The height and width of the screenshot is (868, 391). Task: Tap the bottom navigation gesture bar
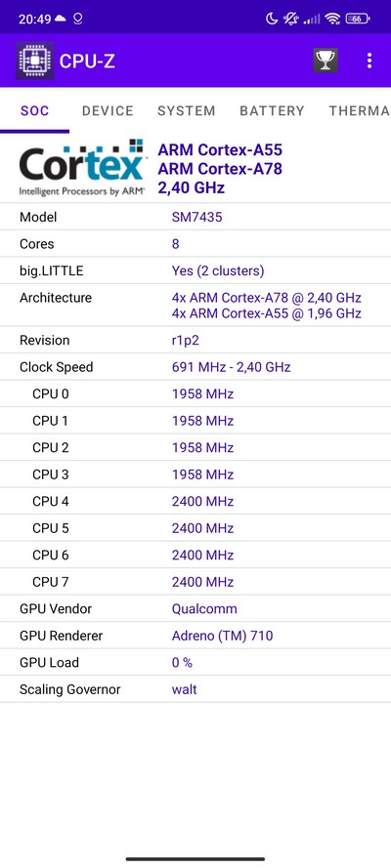click(195, 858)
